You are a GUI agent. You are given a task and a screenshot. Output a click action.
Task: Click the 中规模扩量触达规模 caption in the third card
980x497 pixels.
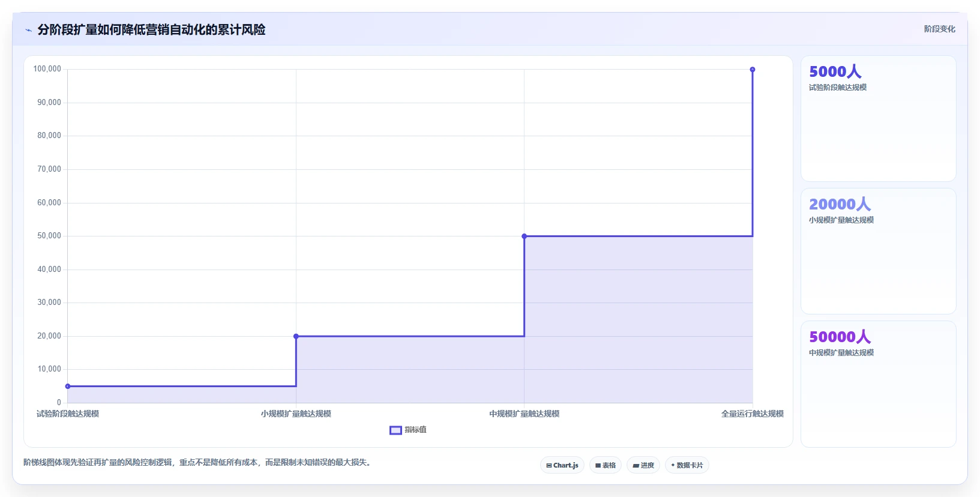point(841,353)
